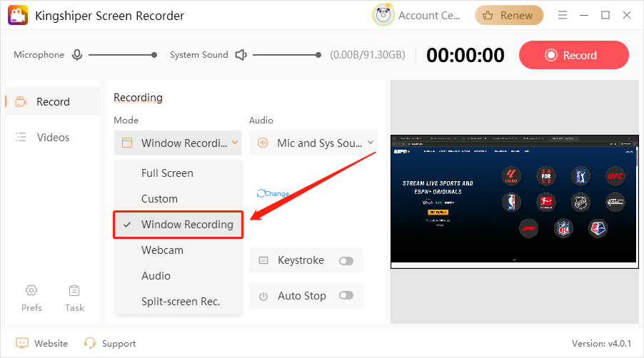Select Full Screen from mode list

(167, 173)
